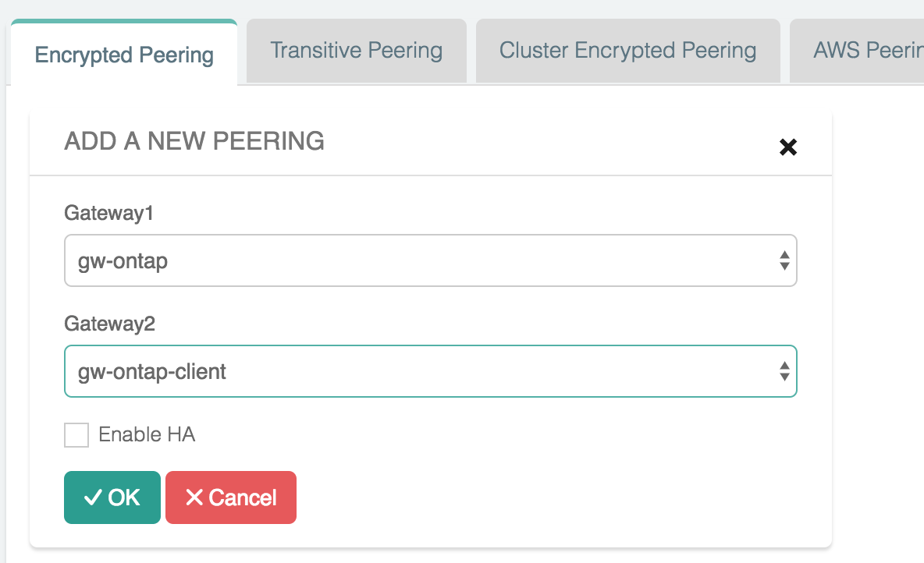
Task: Select the Encrypted Peering tab
Action: point(124,55)
